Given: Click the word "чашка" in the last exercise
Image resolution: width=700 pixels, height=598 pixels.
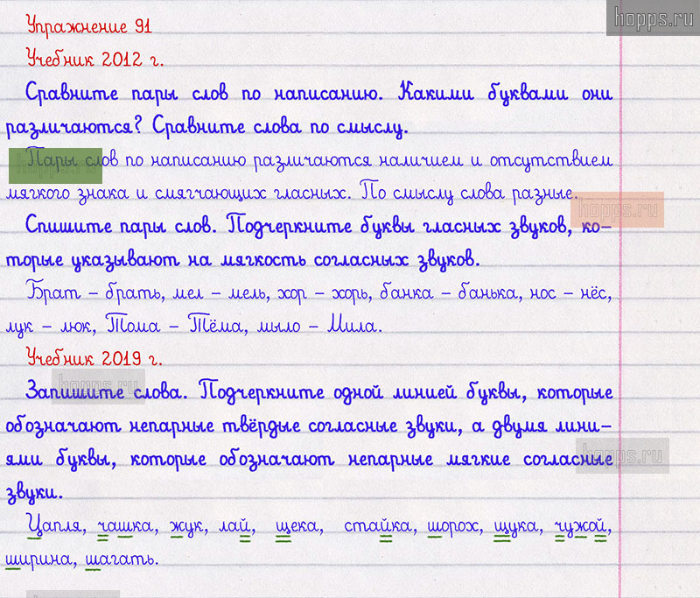Looking at the screenshot, I should click(124, 525).
